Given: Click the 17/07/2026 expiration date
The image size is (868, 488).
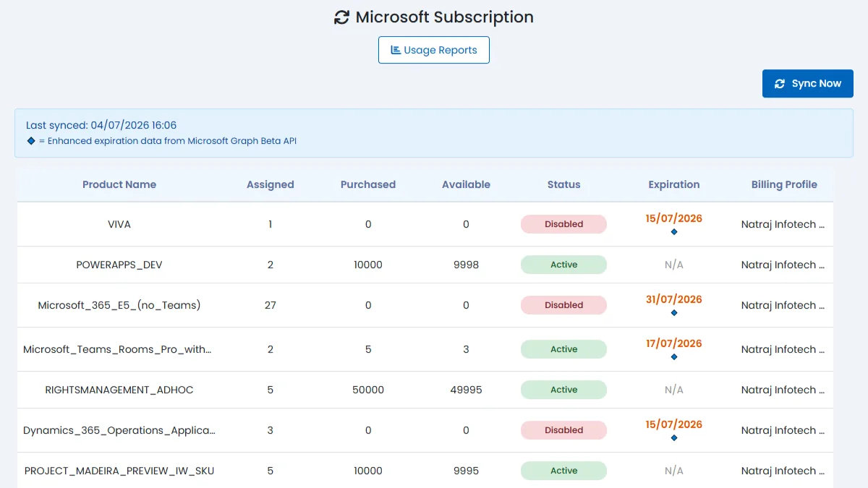Looking at the screenshot, I should click(674, 343).
